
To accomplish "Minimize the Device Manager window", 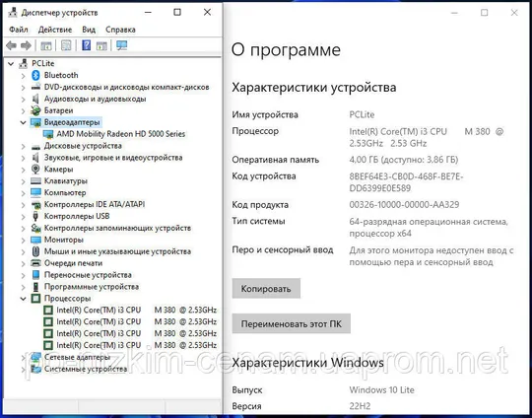I will pos(148,12).
